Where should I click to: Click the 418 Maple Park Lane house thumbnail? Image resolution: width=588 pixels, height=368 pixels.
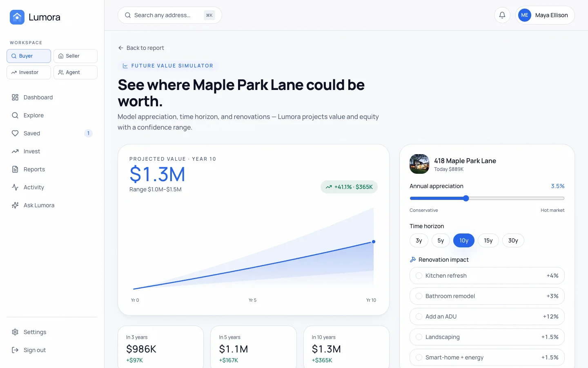tap(419, 164)
